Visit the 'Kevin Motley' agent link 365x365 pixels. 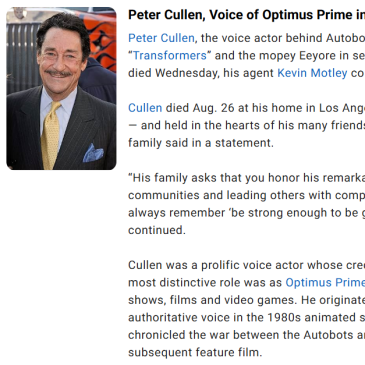[x=312, y=73]
